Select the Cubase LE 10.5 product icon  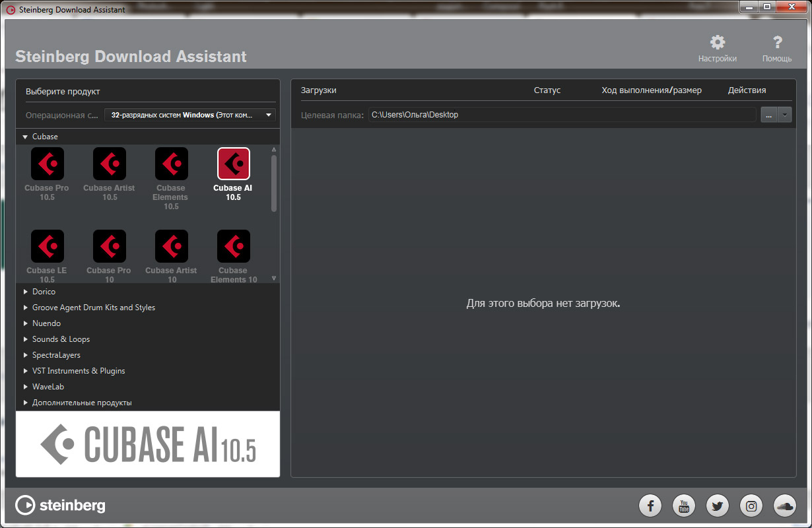pos(48,246)
